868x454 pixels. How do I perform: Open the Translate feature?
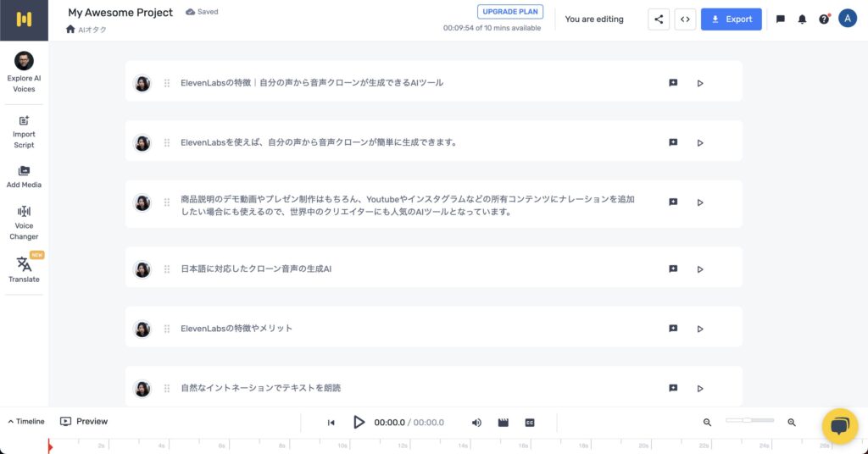(24, 269)
